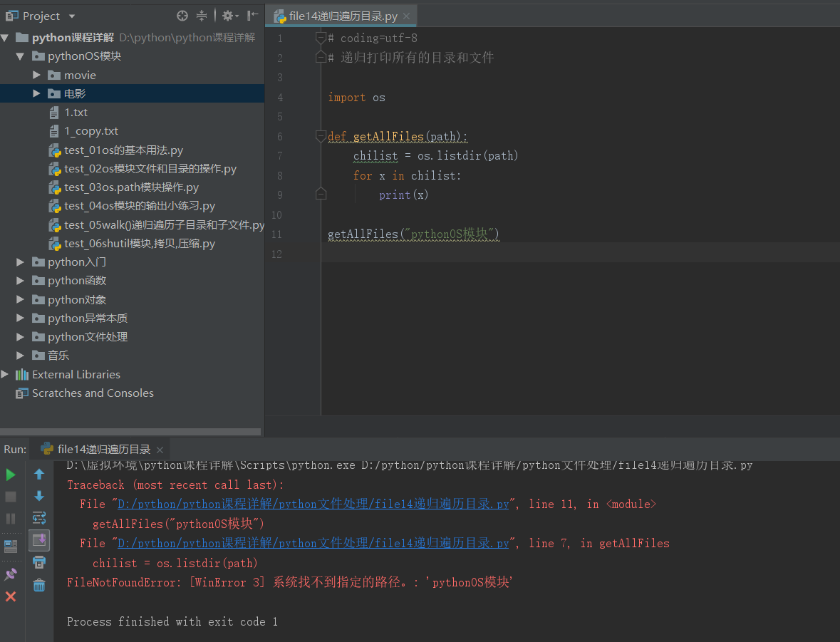Click the getAllFiles call on line 11
This screenshot has width=840, height=642.
(x=413, y=234)
